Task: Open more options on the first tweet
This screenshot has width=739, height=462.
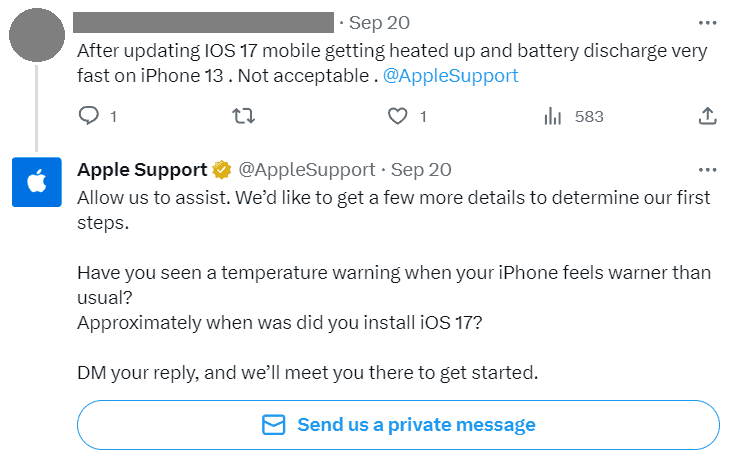Action: tap(707, 23)
